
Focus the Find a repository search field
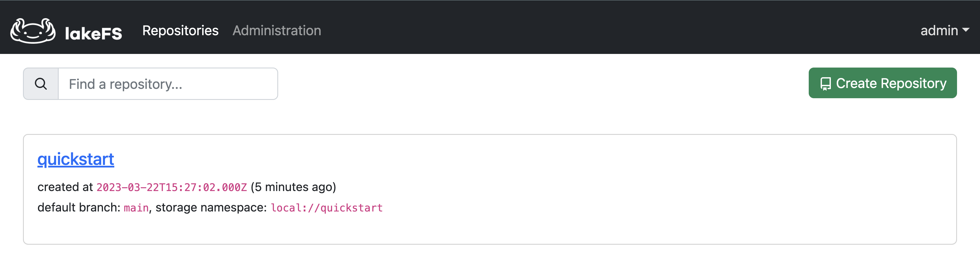coord(168,84)
